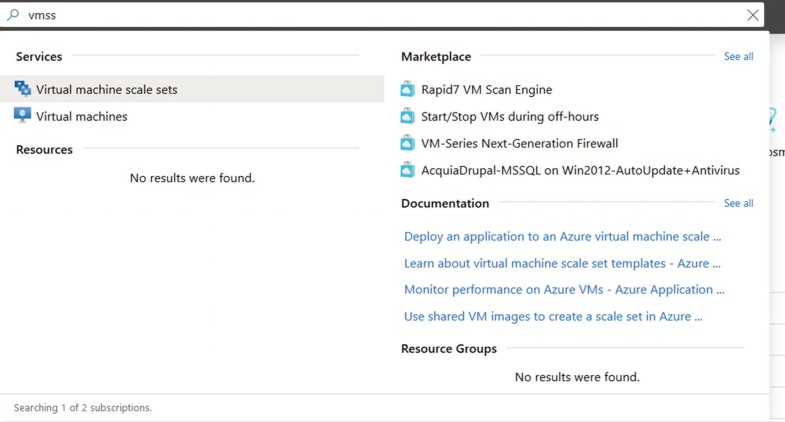The height and width of the screenshot is (422, 785).
Task: Open Start/Stop VMs during off-hours
Action: 510,117
